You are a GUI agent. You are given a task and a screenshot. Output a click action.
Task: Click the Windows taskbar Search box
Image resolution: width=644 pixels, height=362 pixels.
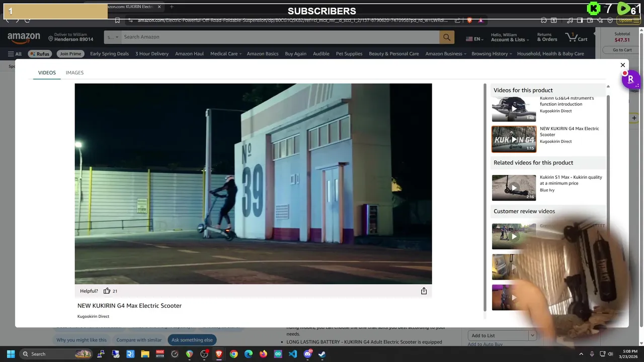coord(56,354)
